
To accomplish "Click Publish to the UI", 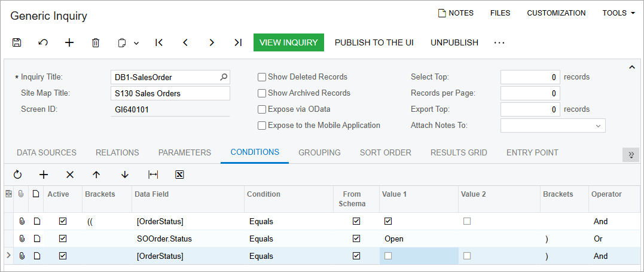I will pos(374,42).
